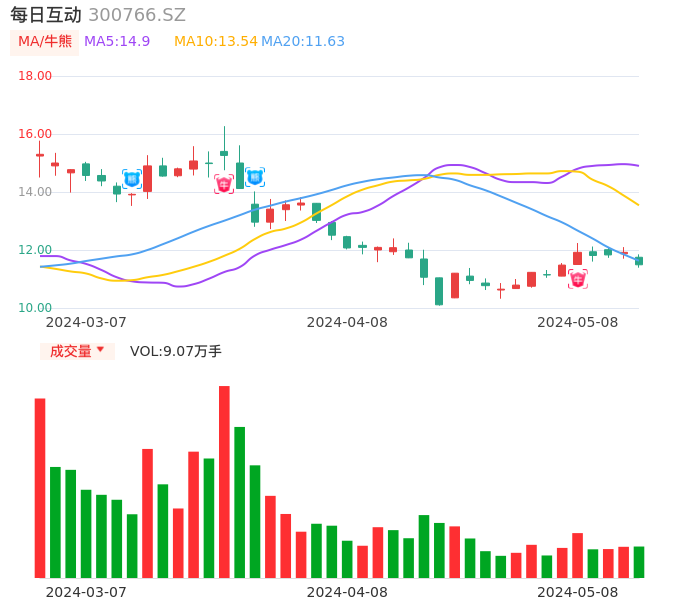
Task: Select the MA/牛熊 indicator tab
Action: pos(45,42)
